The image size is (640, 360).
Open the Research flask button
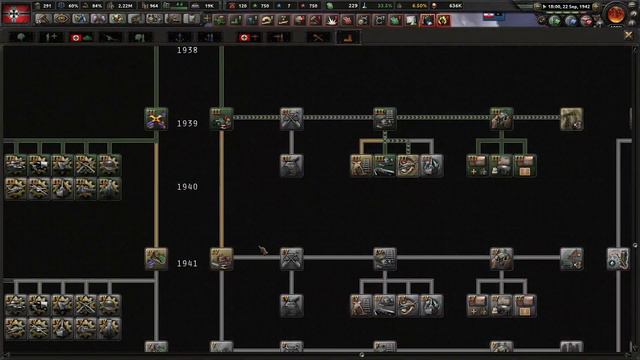(x=80, y=19)
